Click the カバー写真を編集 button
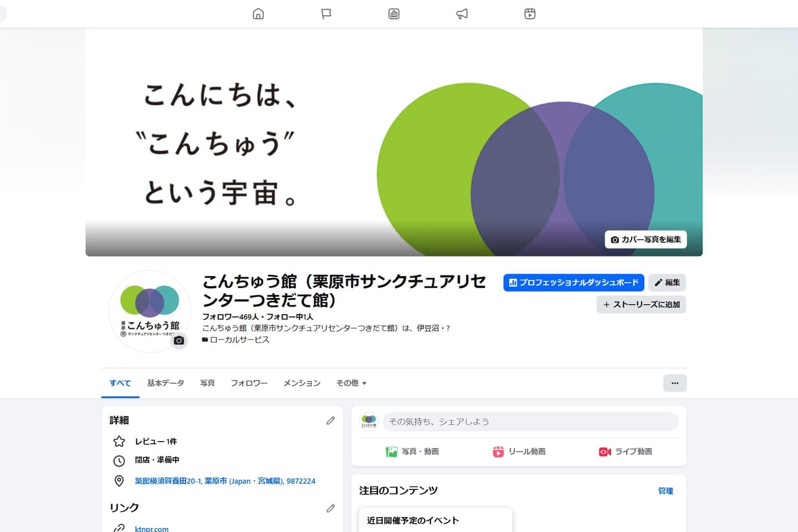This screenshot has height=532, width=798. 646,239
